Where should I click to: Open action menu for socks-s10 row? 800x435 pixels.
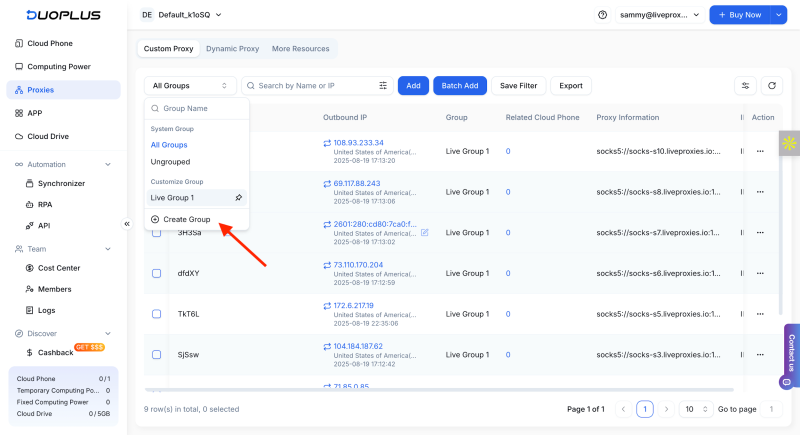pyautogui.click(x=760, y=151)
